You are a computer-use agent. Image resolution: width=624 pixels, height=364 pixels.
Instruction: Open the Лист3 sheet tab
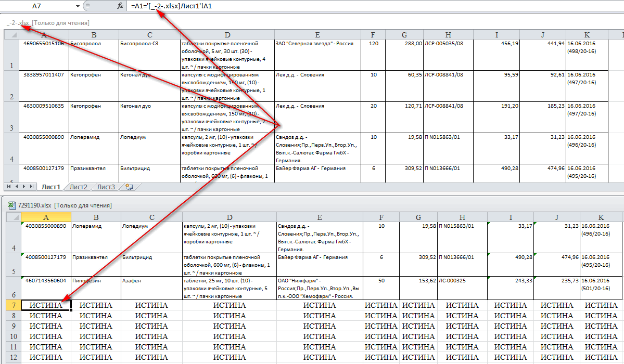tap(106, 187)
